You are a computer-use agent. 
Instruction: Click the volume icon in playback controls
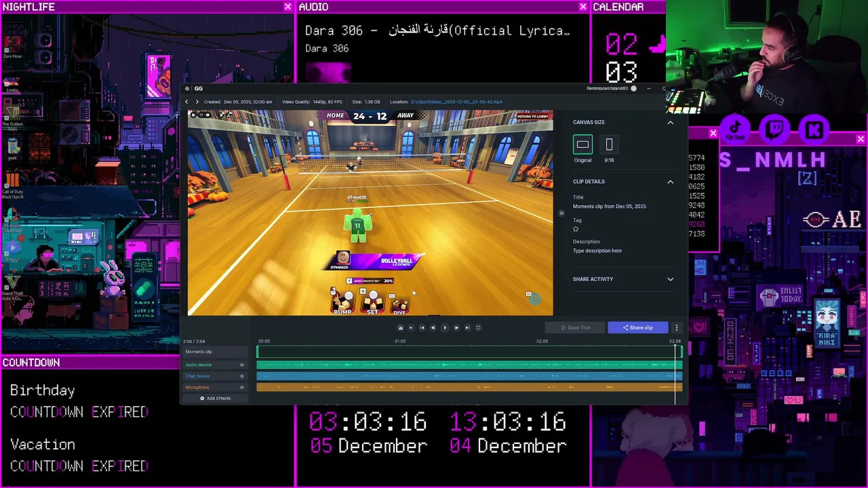click(x=410, y=327)
